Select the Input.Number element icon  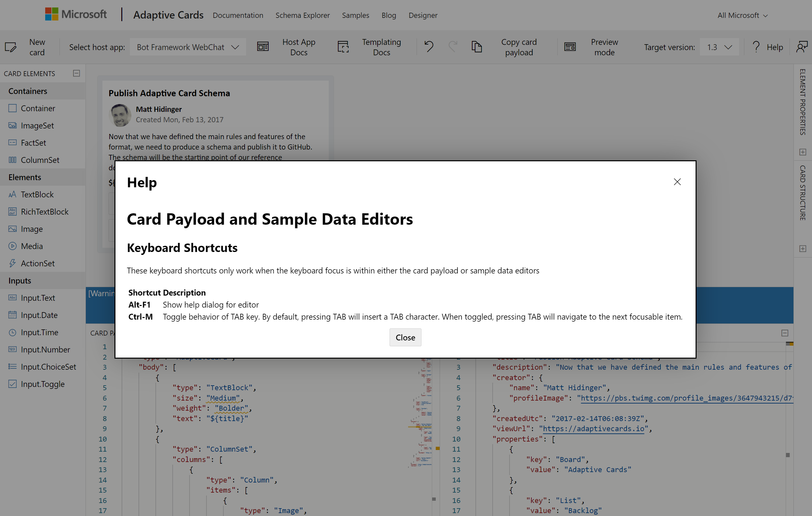(12, 349)
